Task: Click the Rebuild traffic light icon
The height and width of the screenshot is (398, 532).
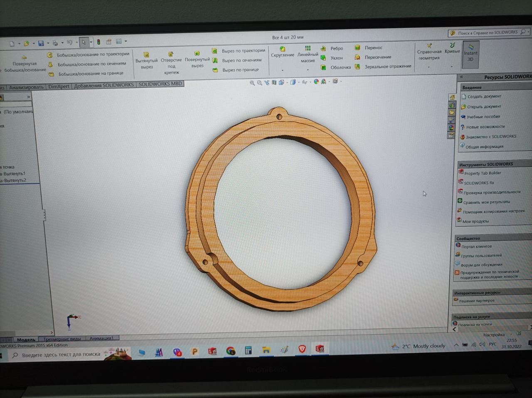Action: pos(99,42)
